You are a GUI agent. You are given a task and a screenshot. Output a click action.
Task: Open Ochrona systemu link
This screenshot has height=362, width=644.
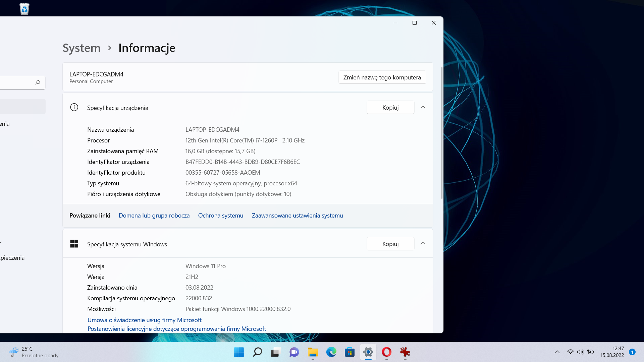221,216
